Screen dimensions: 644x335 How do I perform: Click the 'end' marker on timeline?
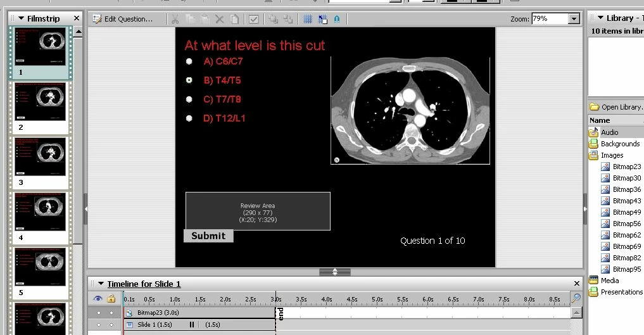tap(281, 314)
